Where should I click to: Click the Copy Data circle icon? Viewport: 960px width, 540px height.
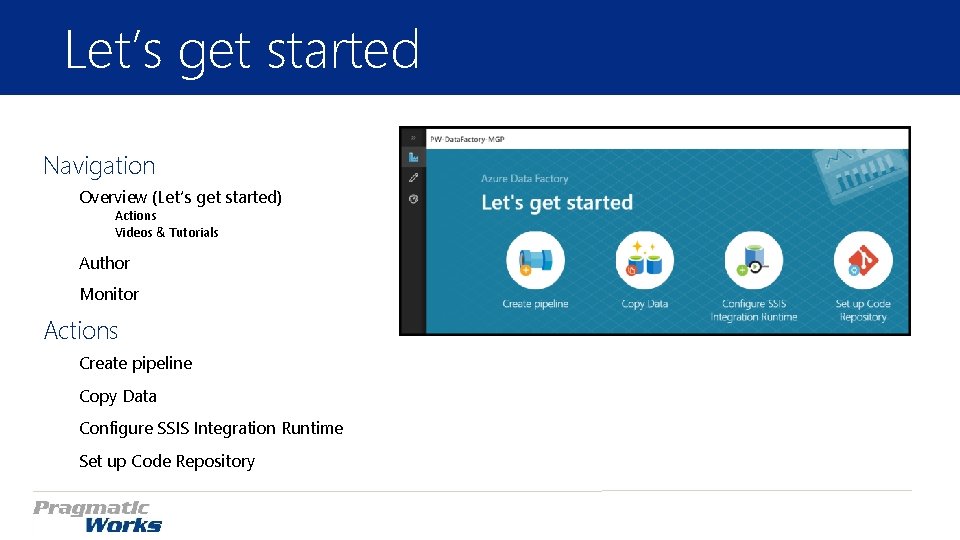[x=645, y=260]
